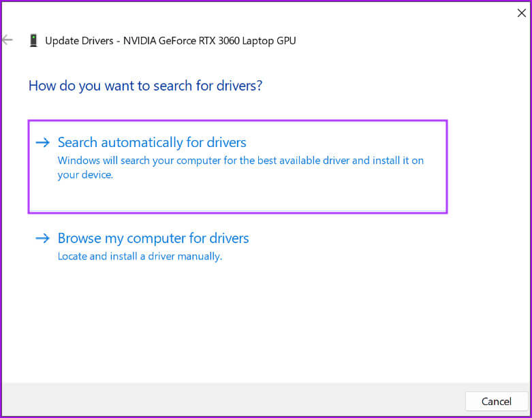Choose Browse my computer for drivers
The height and width of the screenshot is (418, 532).
point(153,238)
